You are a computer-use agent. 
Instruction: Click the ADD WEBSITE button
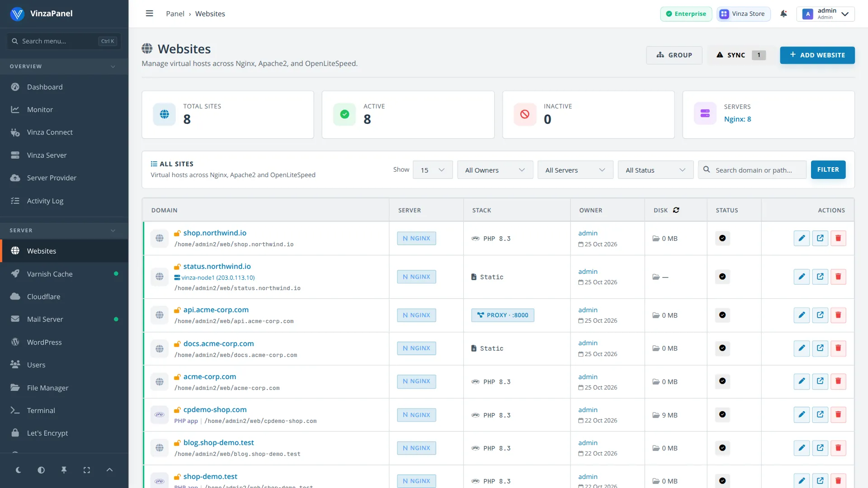pyautogui.click(x=817, y=55)
